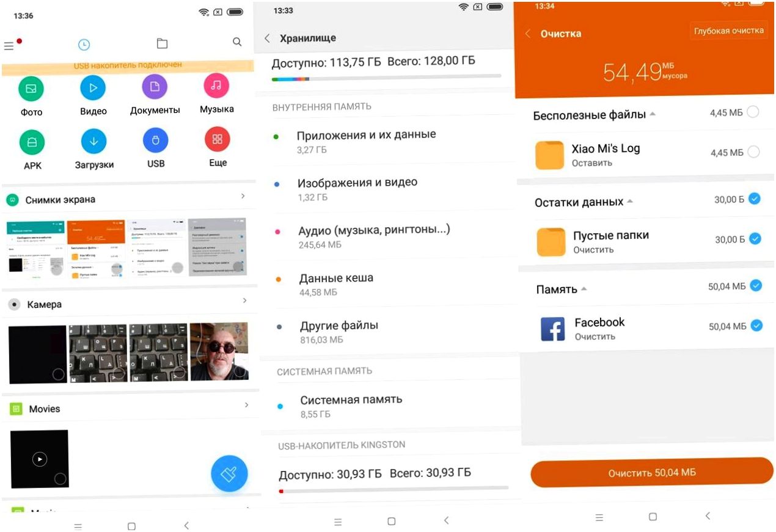Tap the Xiao Mi's Log folder icon
Viewport: 776px width, 532px height.
pos(549,155)
